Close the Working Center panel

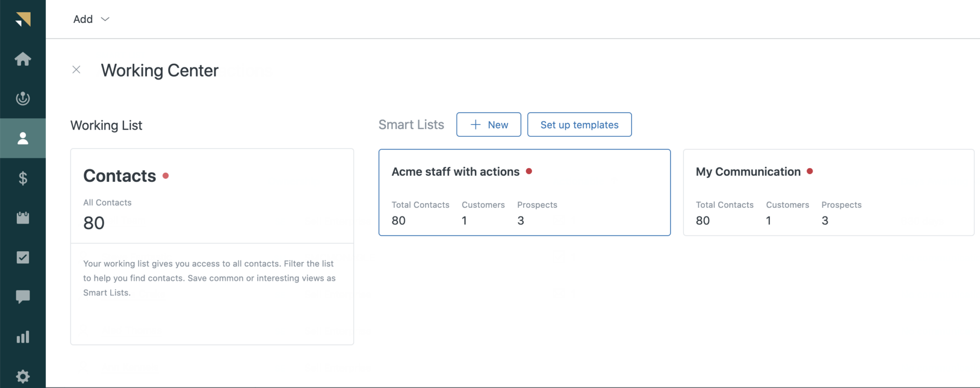point(77,69)
